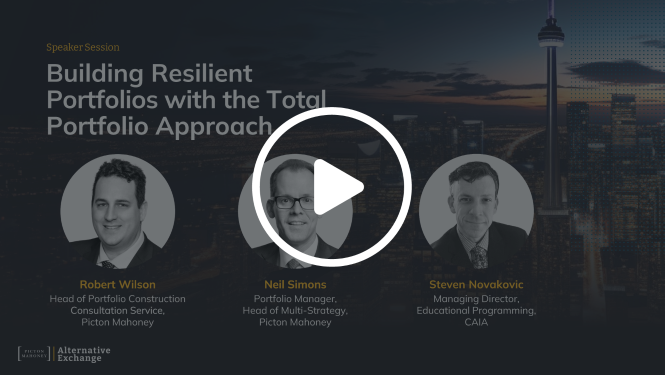
Task: Click the Speaker Session label
Action: pyautogui.click(x=83, y=47)
